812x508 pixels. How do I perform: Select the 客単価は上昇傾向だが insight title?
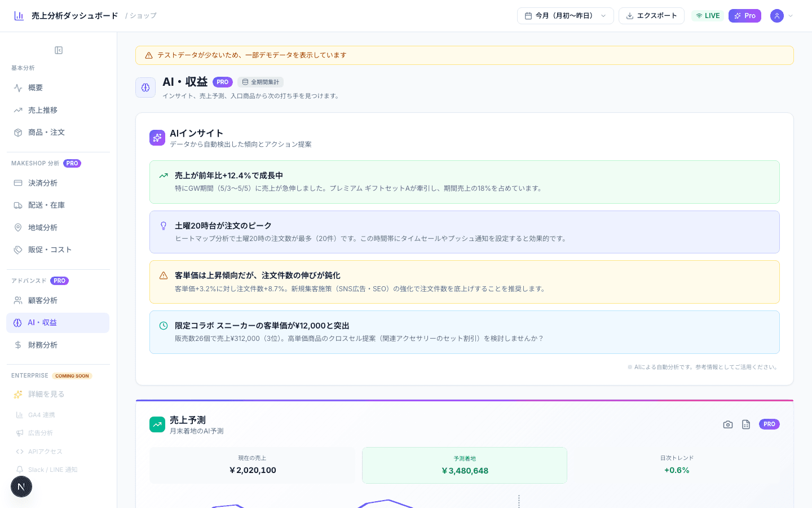[x=258, y=275]
